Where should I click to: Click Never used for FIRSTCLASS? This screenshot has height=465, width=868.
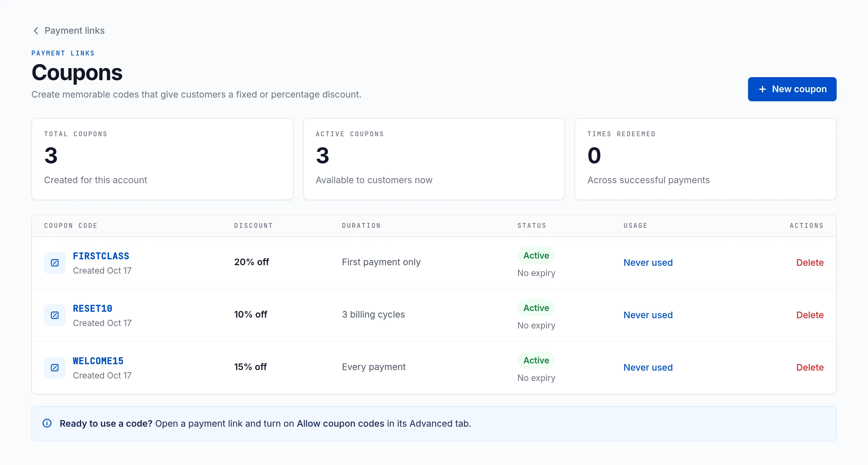click(x=648, y=262)
